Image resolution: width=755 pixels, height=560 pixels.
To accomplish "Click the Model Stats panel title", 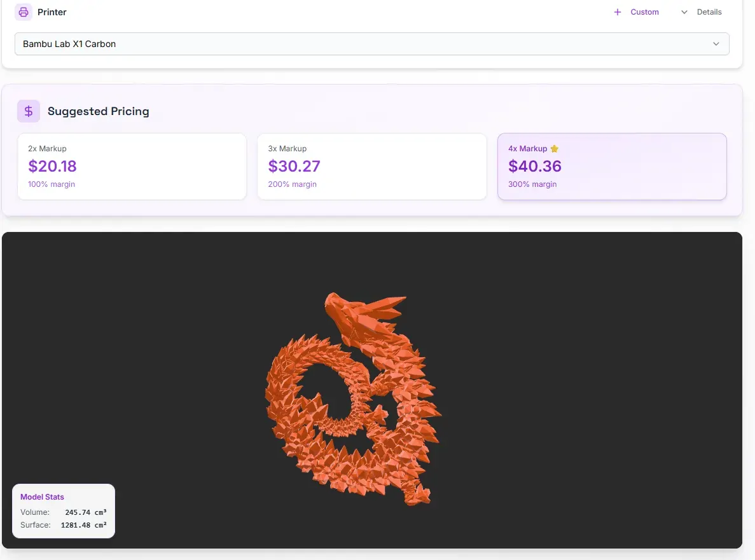I will pyautogui.click(x=42, y=497).
